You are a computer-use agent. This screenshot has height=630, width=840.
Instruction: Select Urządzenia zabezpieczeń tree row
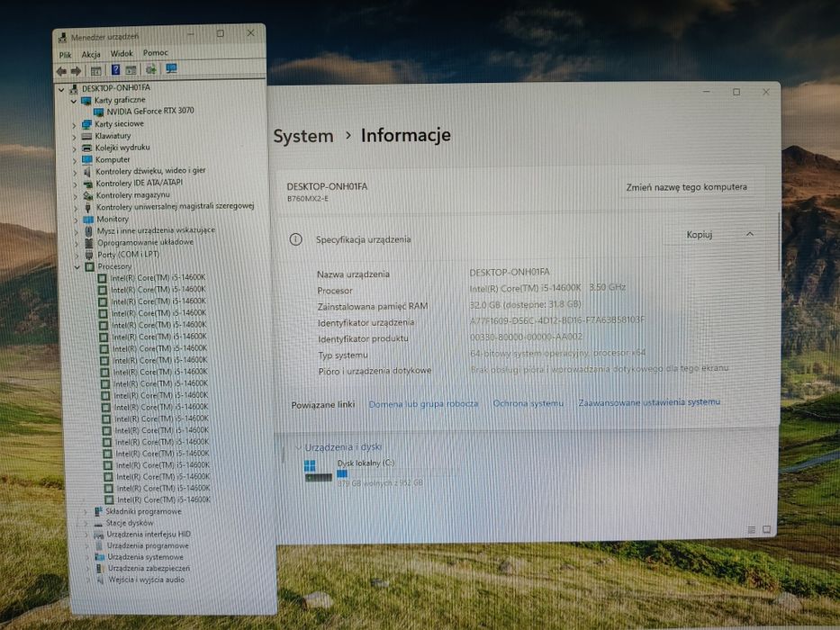(x=149, y=569)
